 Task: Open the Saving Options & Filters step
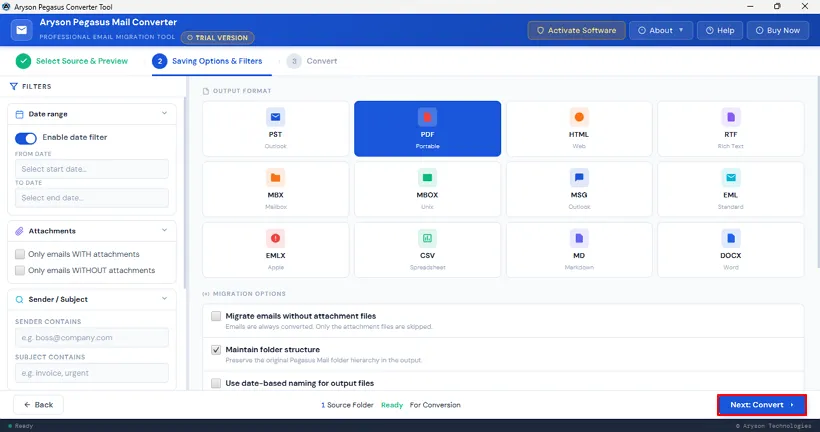point(207,61)
